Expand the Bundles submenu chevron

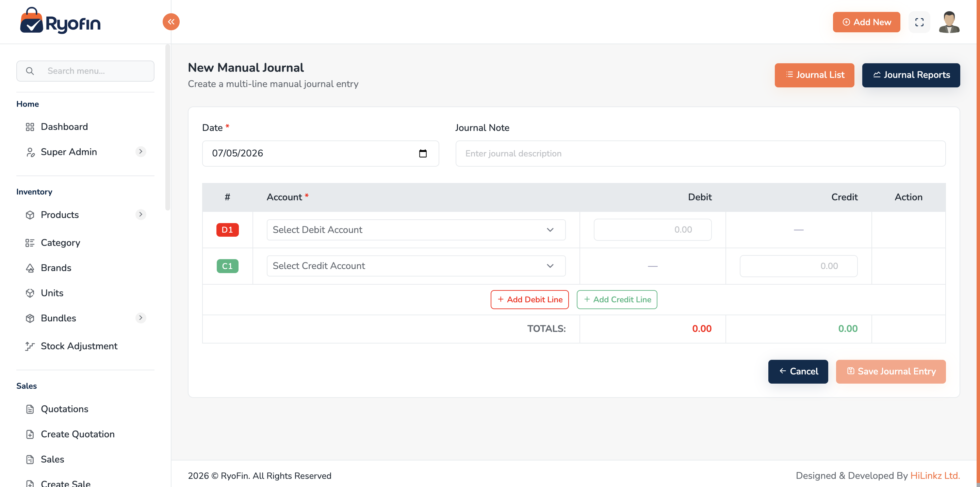141,318
